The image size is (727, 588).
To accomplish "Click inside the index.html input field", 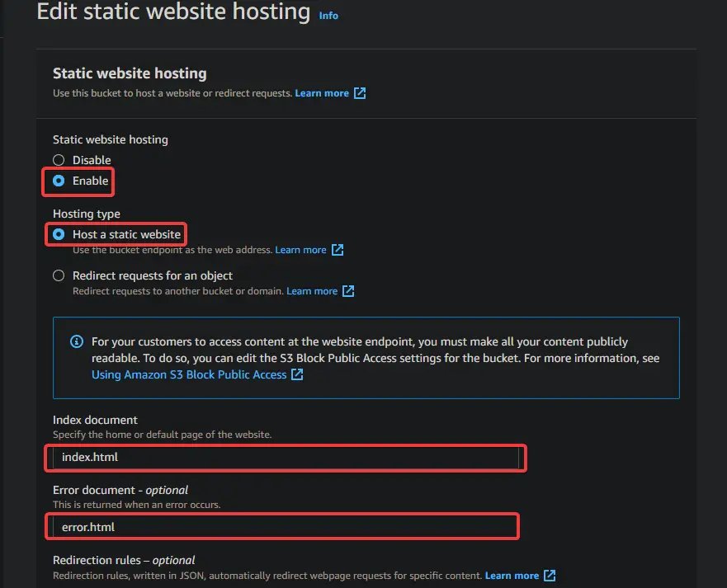I will tap(286, 456).
